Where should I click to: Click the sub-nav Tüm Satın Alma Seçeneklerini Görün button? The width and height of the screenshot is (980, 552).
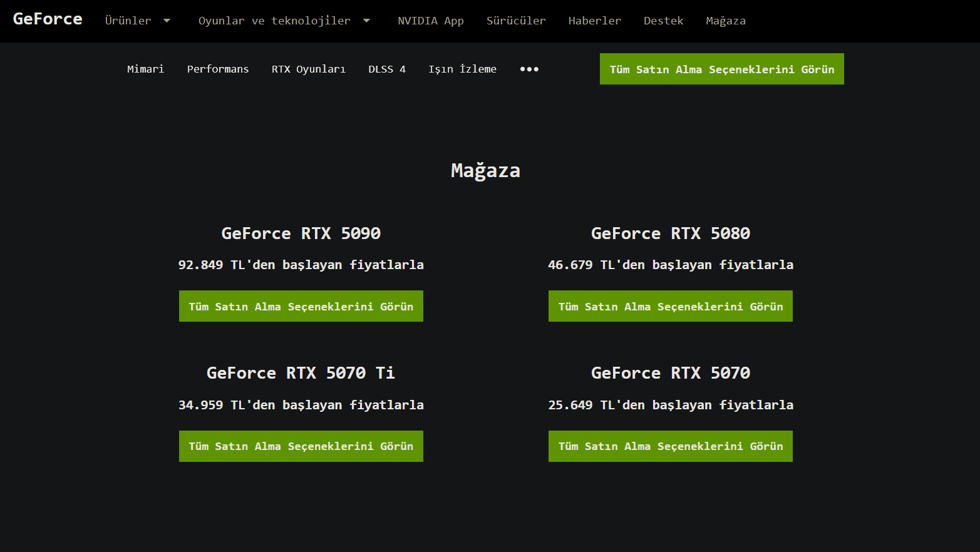pos(722,69)
